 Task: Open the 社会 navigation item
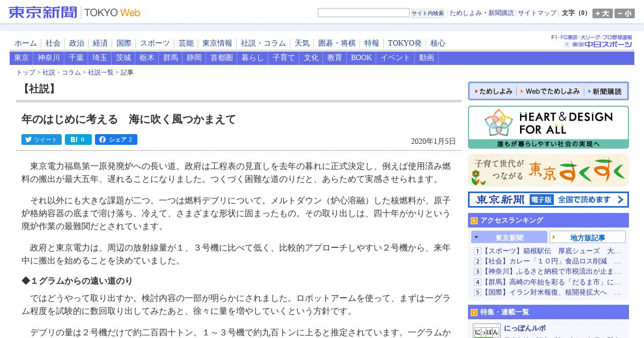click(53, 43)
